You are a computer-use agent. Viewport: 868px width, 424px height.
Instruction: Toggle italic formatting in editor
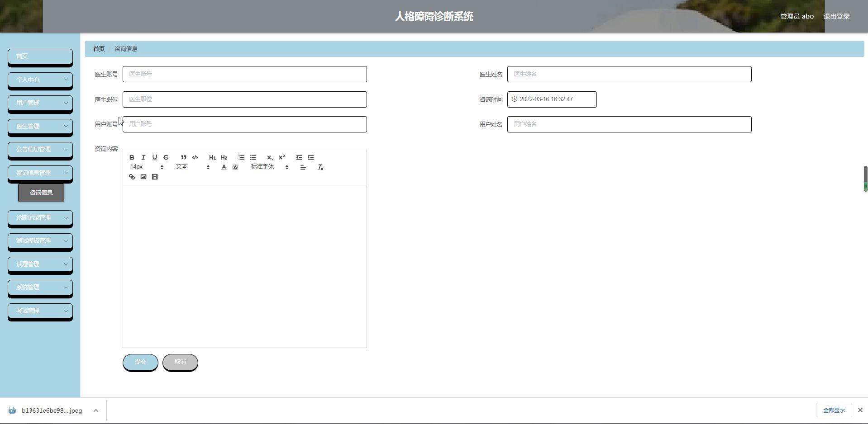click(x=143, y=157)
